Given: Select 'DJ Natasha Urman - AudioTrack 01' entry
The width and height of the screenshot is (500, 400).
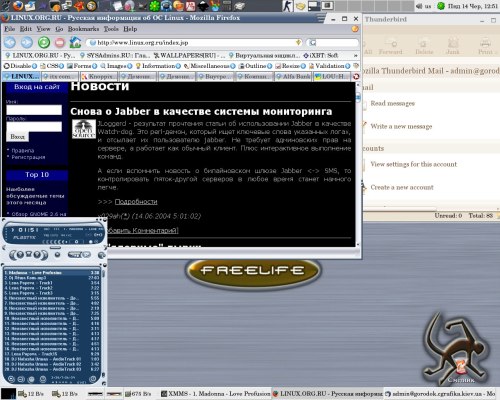Looking at the screenshot, I should [x=52, y=359].
